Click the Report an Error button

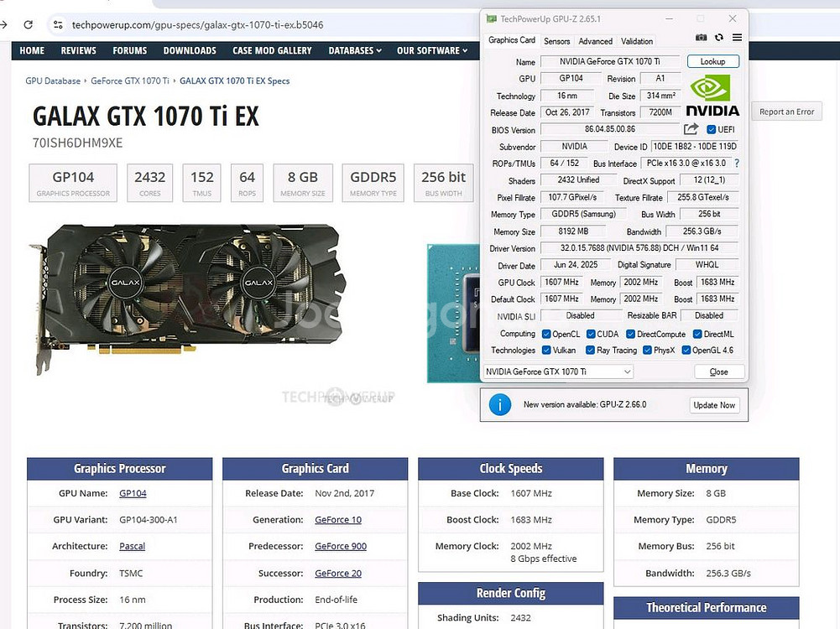[x=786, y=112]
